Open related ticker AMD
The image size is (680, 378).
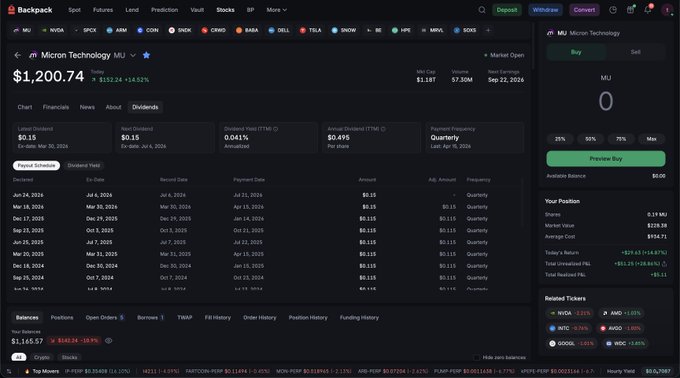click(x=621, y=313)
